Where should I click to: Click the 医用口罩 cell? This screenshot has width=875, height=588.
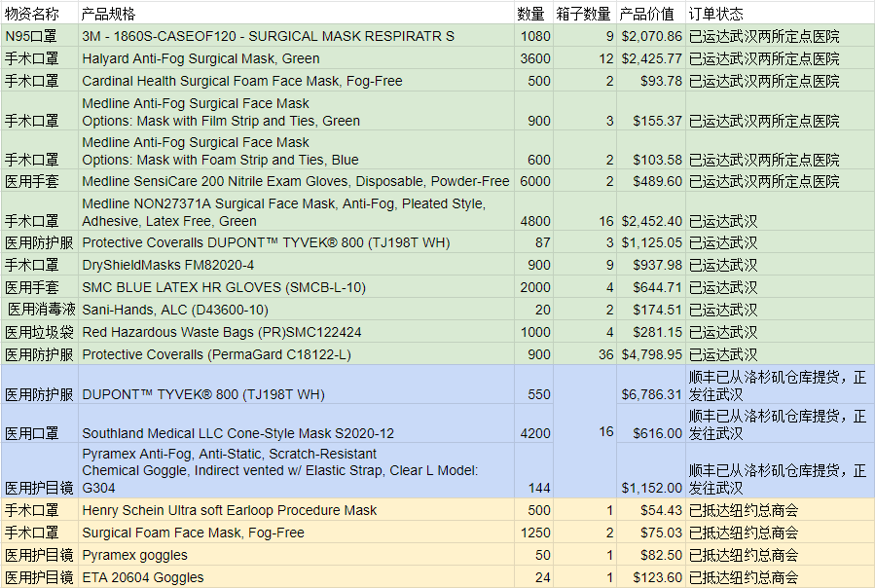point(40,423)
